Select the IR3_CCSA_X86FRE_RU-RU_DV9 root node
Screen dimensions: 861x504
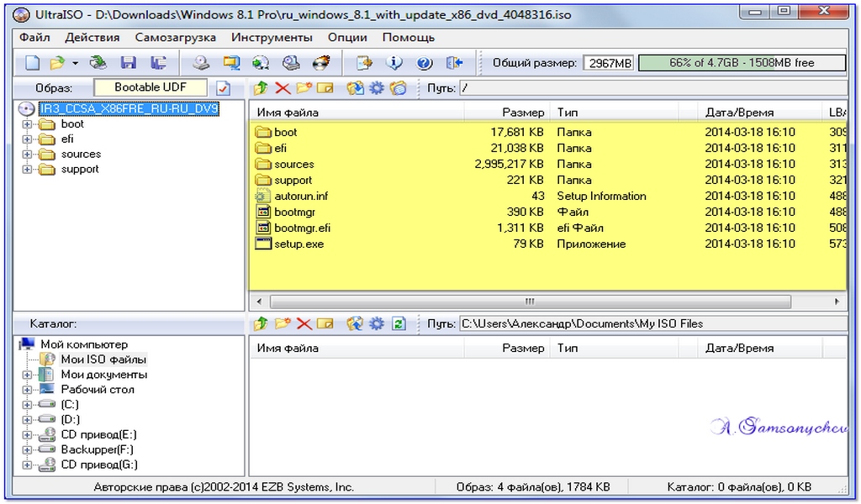point(129,108)
